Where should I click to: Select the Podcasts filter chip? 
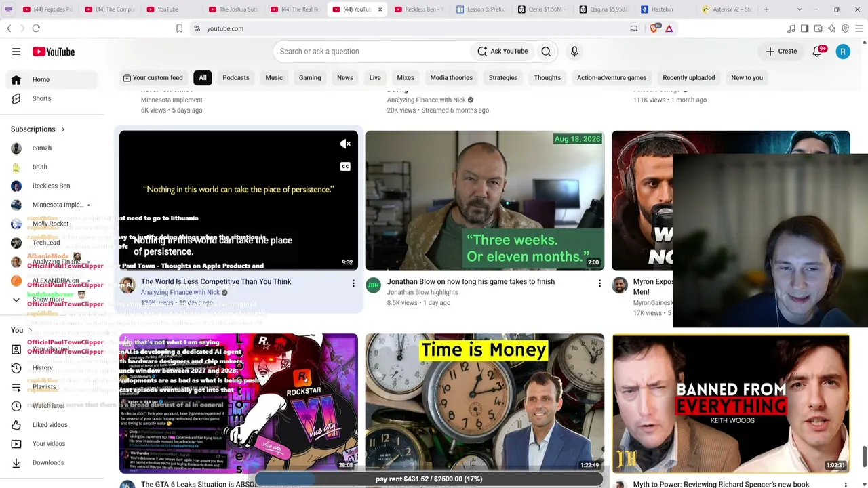coord(236,78)
